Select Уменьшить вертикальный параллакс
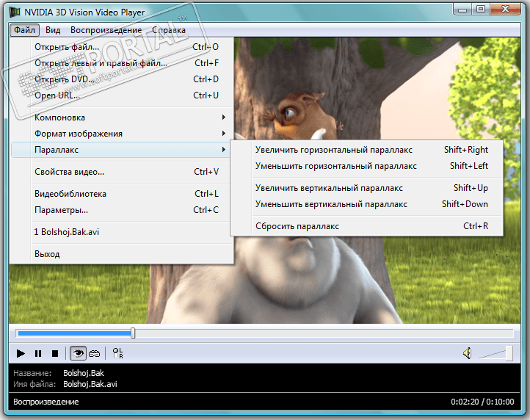The height and width of the screenshot is (420, 530). pos(367,204)
